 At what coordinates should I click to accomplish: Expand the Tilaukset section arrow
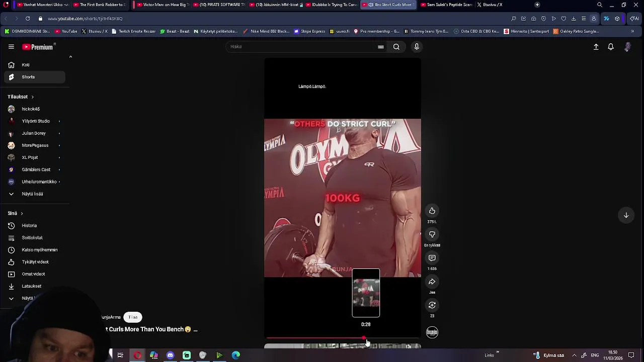coord(32,97)
